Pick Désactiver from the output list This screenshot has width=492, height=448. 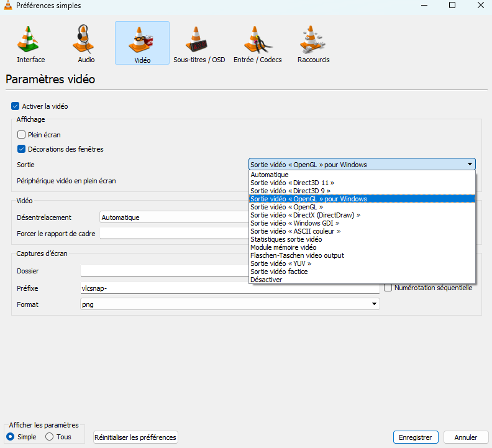click(x=266, y=280)
